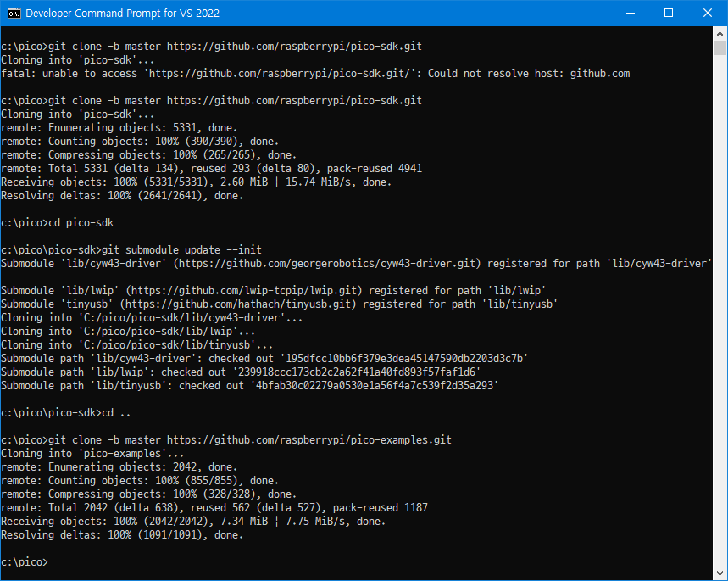Maximize the Developer Command Prompt window

coord(669,13)
